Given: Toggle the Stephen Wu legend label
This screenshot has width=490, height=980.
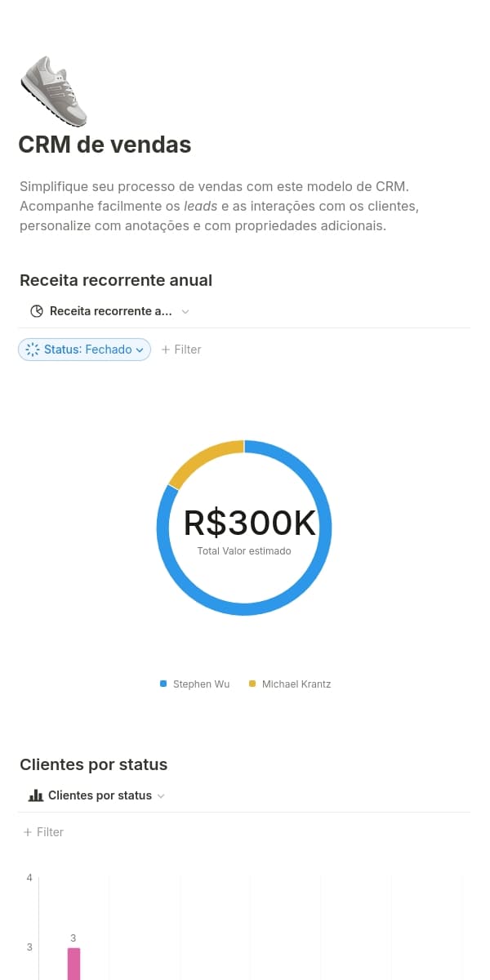Looking at the screenshot, I should point(201,684).
